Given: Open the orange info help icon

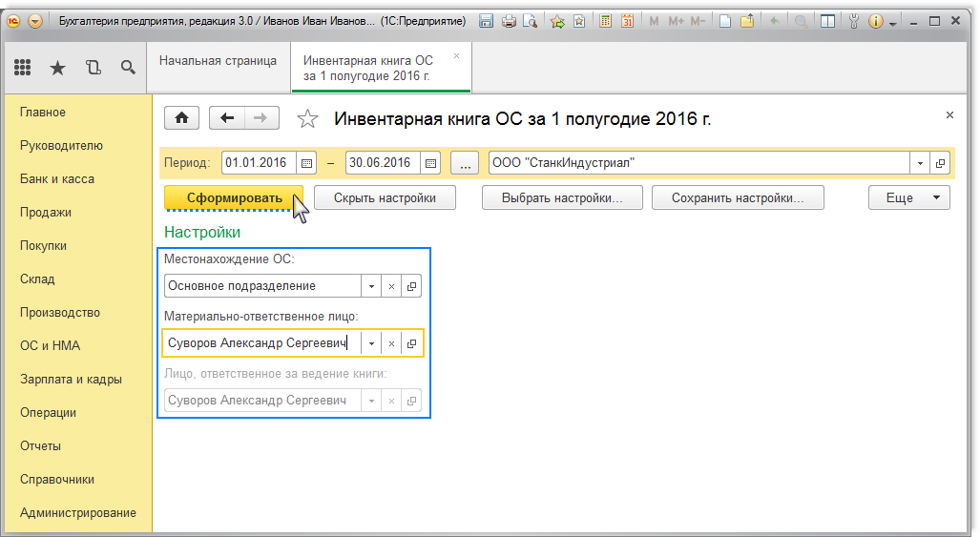Looking at the screenshot, I should (876, 21).
